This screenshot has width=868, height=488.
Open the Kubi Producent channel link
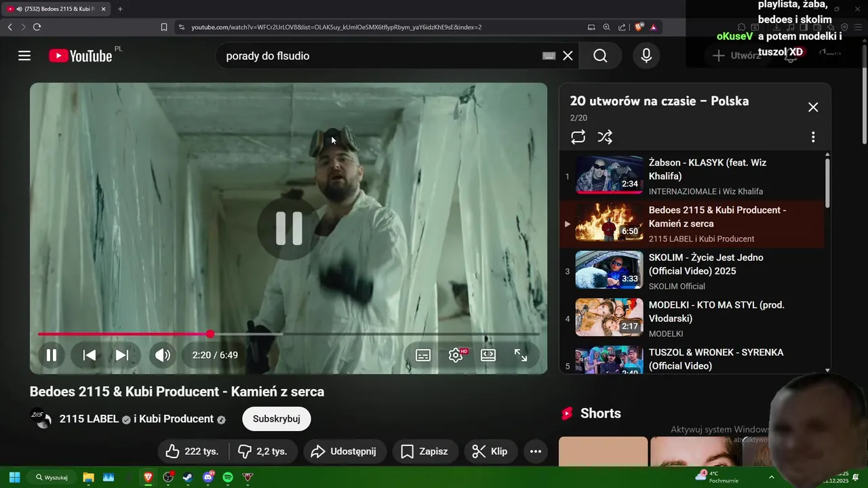pos(176,419)
